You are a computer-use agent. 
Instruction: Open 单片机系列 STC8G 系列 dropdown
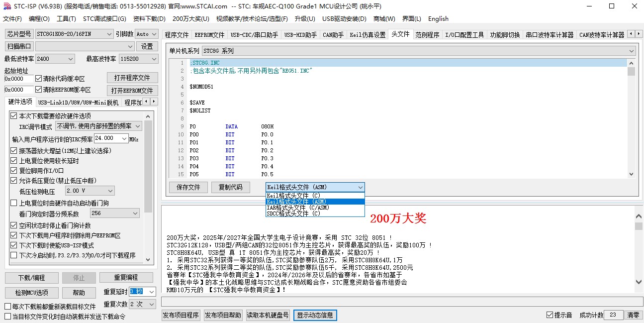click(x=418, y=51)
